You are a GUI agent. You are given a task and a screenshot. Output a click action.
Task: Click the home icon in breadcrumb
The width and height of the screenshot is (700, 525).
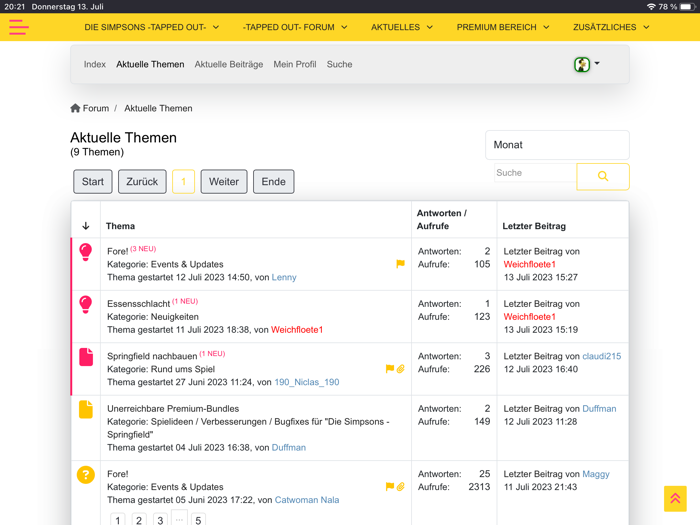[75, 108]
